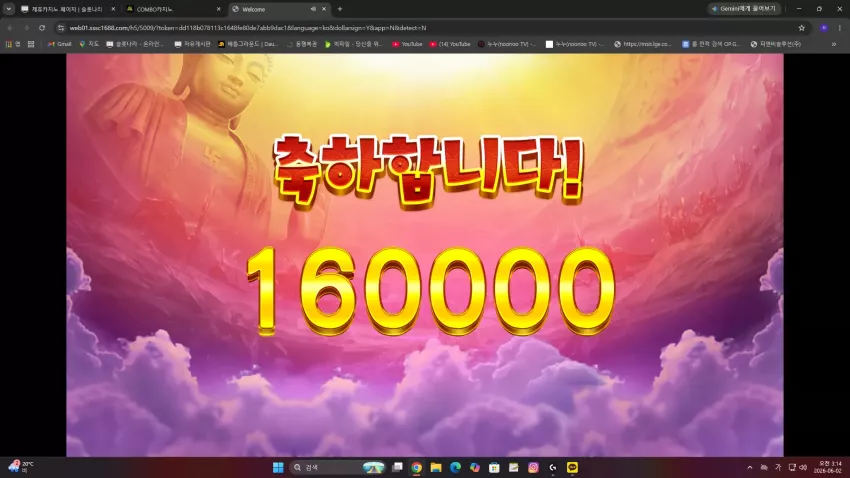The image size is (850, 478).
Task: Open network settings in system tray
Action: click(792, 467)
